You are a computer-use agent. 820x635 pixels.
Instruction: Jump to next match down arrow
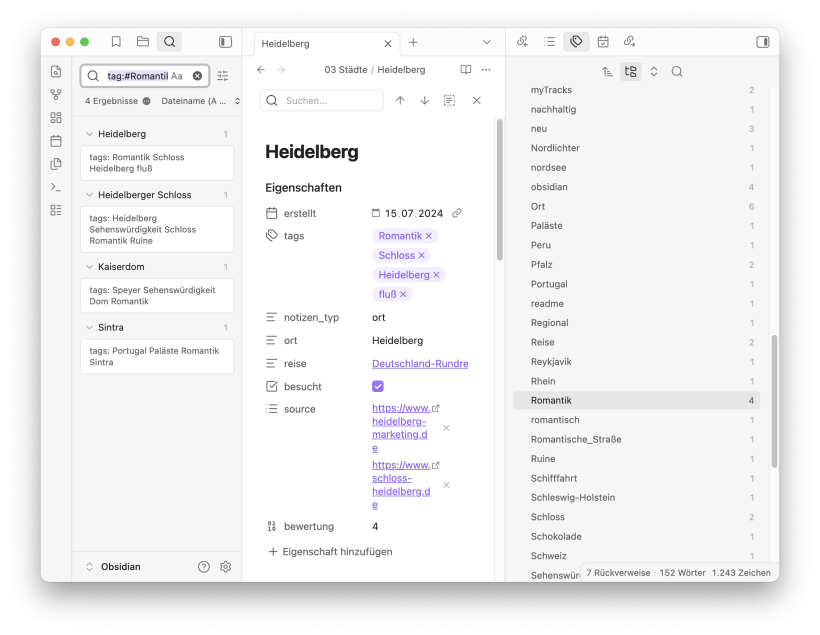(425, 100)
